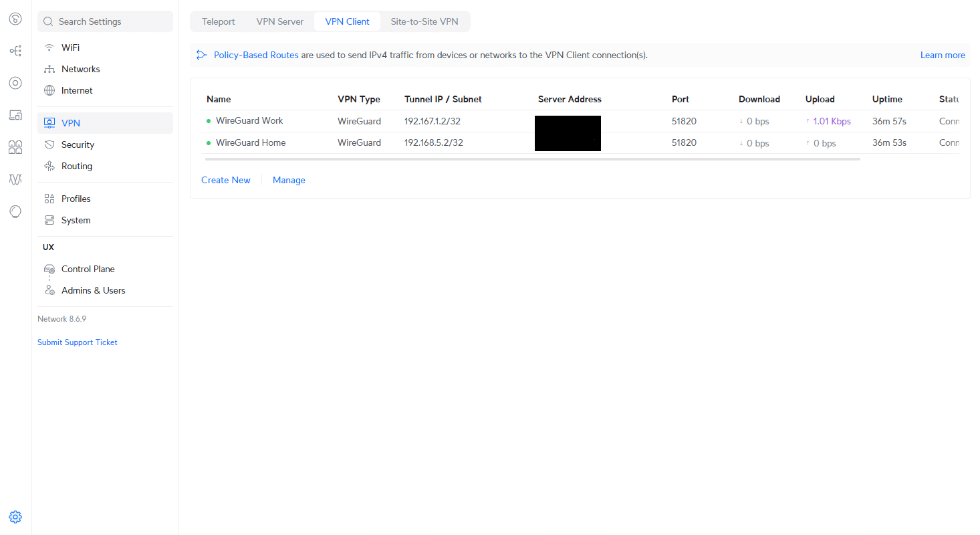Click the Networks tree icon
Screen dimensions: 980x535
click(x=49, y=69)
